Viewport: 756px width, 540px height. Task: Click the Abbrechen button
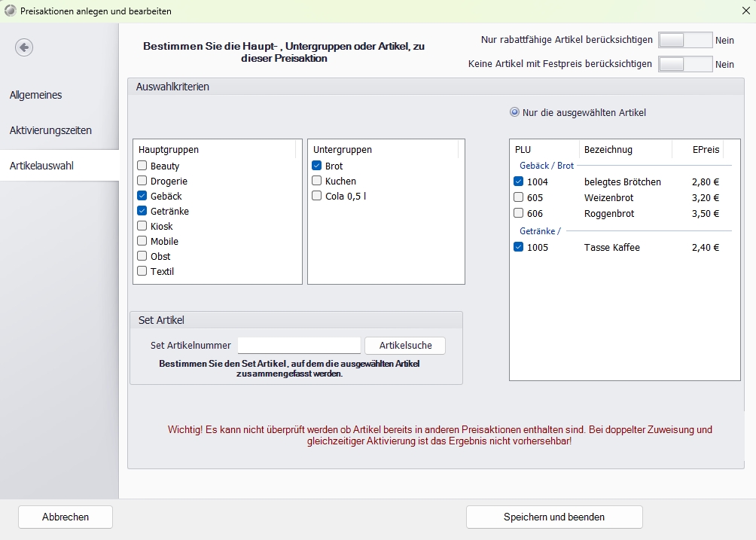point(66,517)
